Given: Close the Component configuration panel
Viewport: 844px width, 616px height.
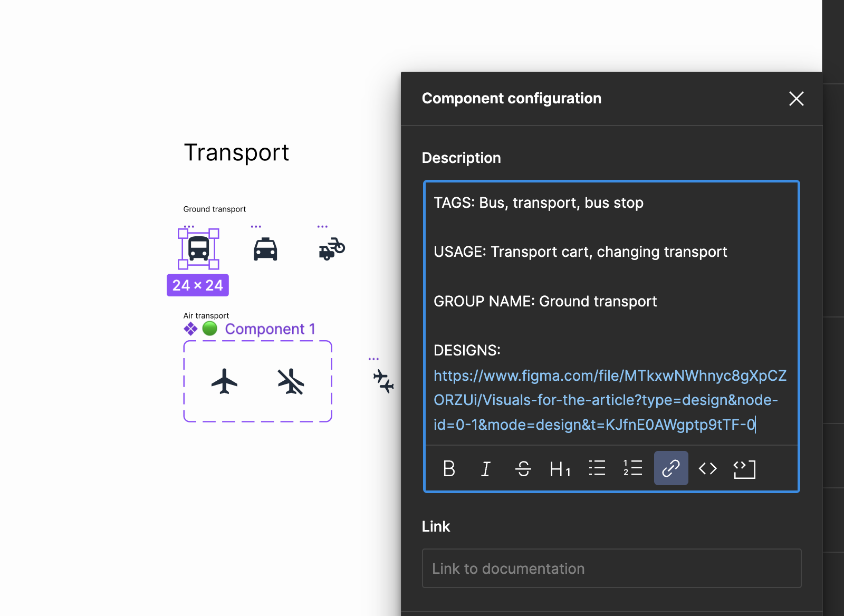Looking at the screenshot, I should [x=796, y=99].
